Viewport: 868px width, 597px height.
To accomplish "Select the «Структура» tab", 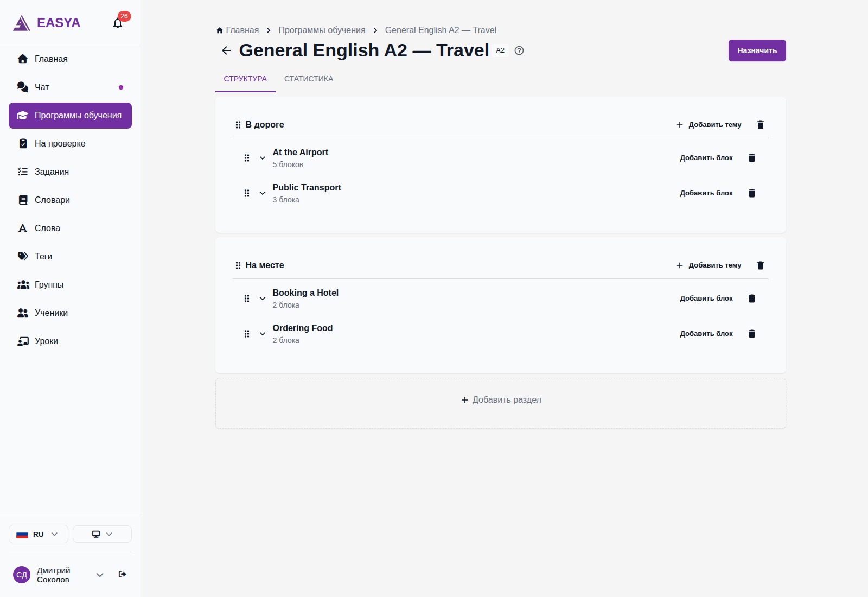I will [x=245, y=79].
